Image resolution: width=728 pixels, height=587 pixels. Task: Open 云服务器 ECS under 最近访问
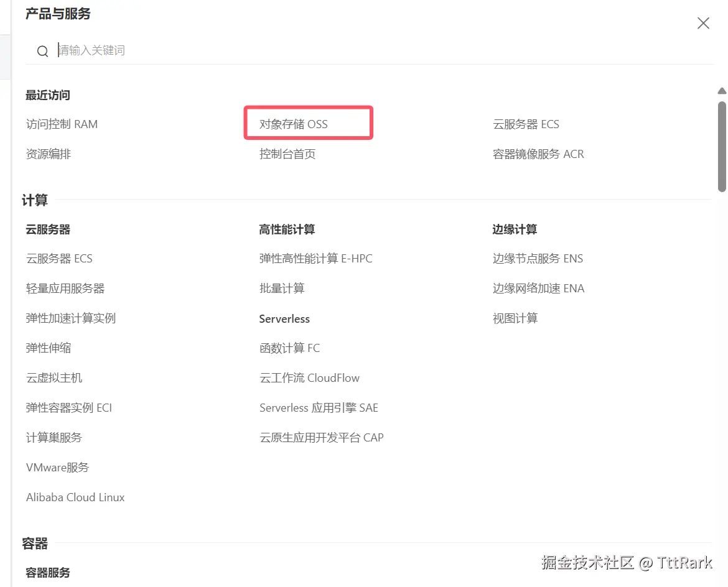pos(526,124)
